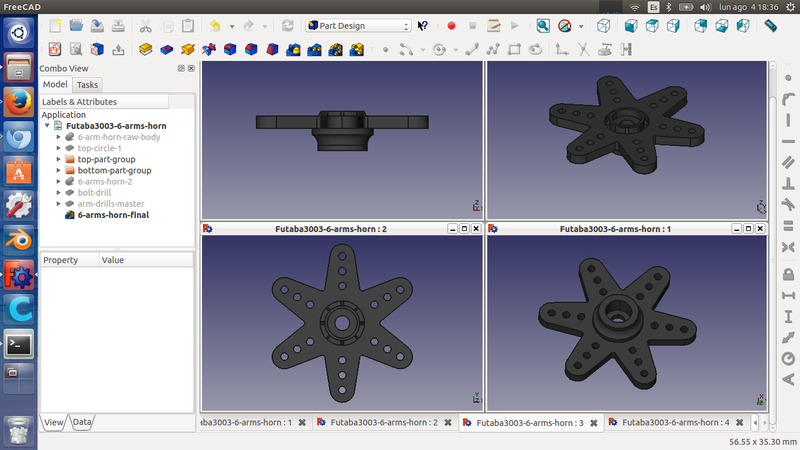Image resolution: width=800 pixels, height=450 pixels.
Task: Expand the bolt-drill tree node
Action: click(x=58, y=192)
